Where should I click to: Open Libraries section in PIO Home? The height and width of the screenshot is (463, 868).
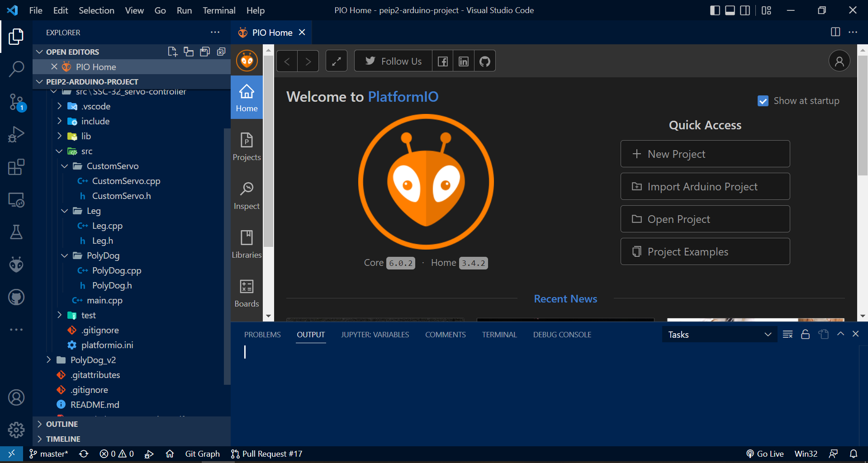tap(247, 244)
